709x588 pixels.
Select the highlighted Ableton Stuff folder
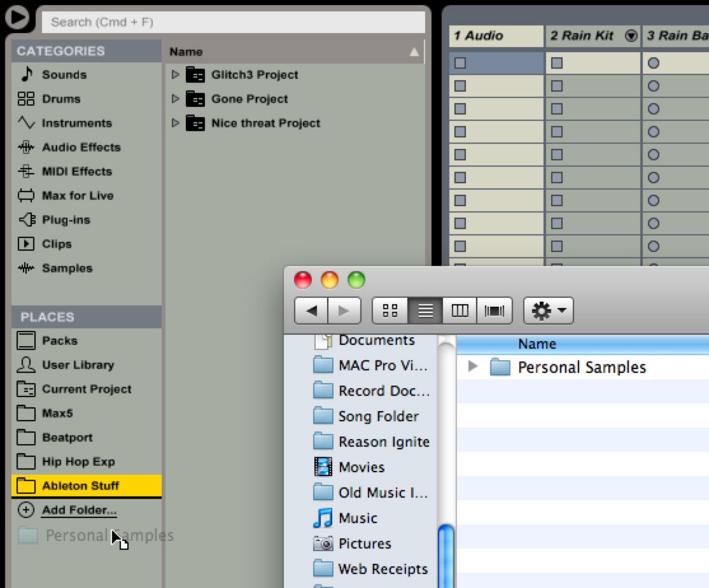[87, 486]
